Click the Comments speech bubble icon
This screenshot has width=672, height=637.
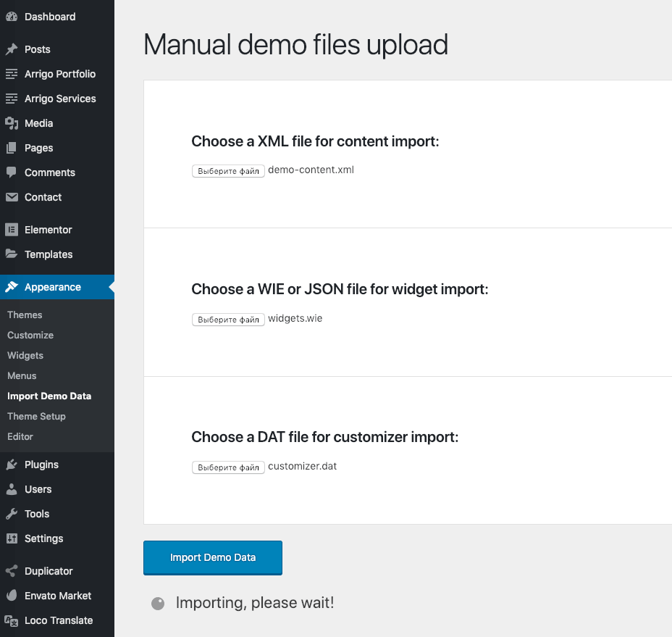pos(12,172)
